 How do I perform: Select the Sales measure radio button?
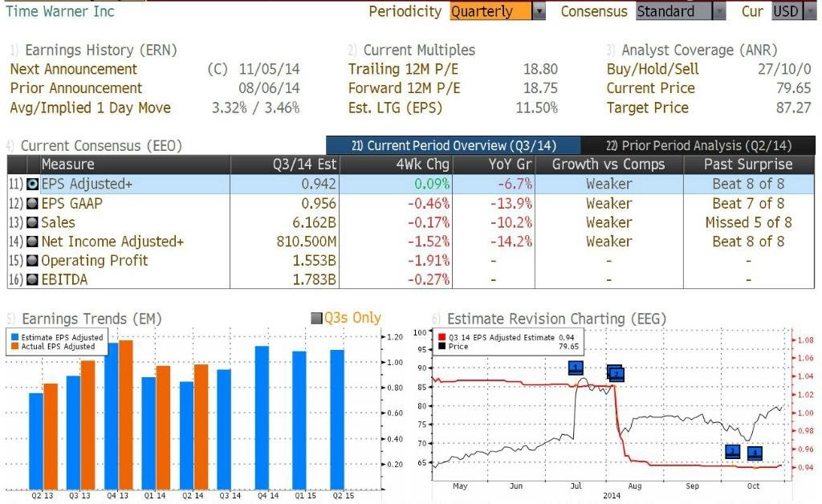32,222
